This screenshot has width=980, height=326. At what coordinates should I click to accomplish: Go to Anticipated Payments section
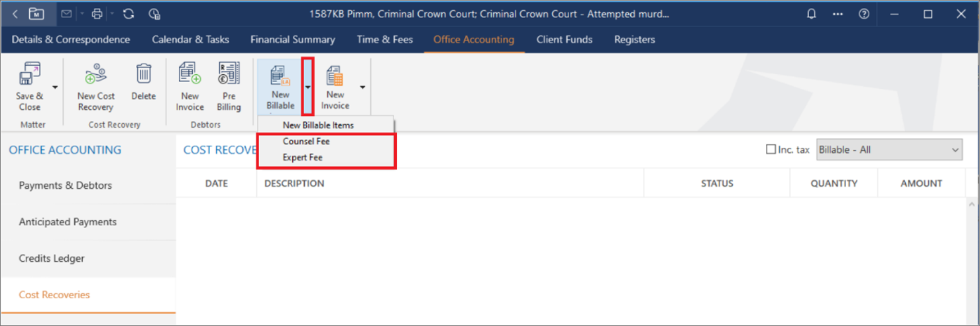click(x=68, y=222)
